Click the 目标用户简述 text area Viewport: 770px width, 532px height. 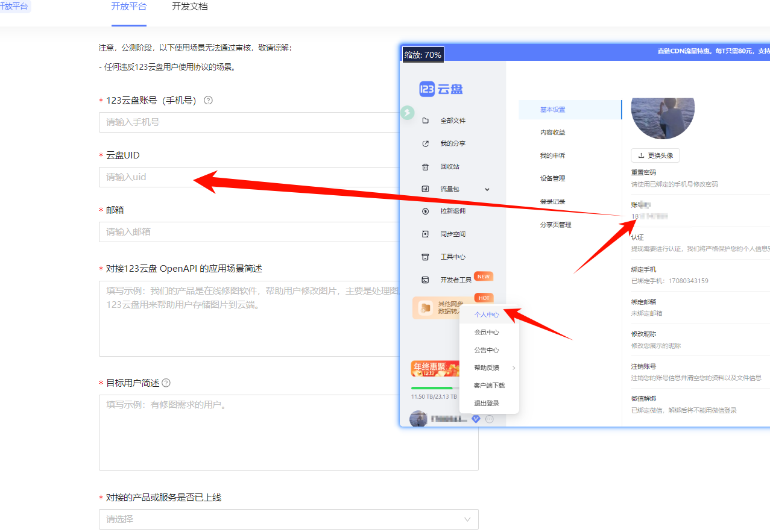(288, 432)
